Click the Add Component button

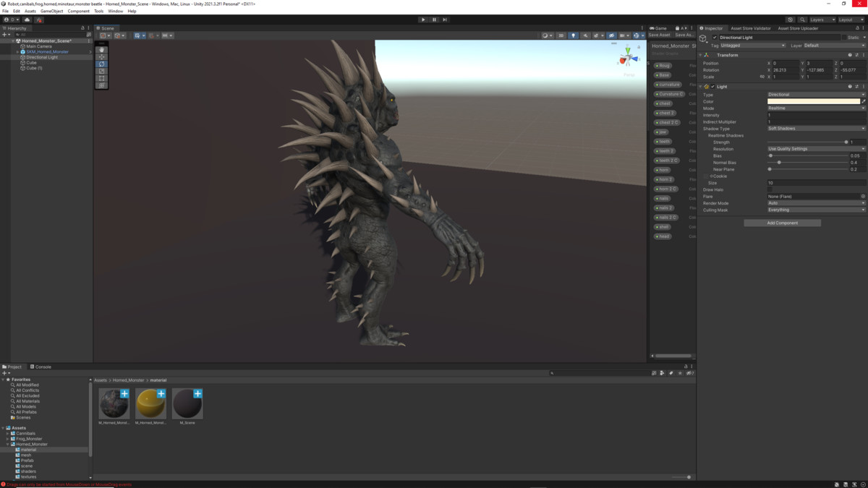coord(782,223)
